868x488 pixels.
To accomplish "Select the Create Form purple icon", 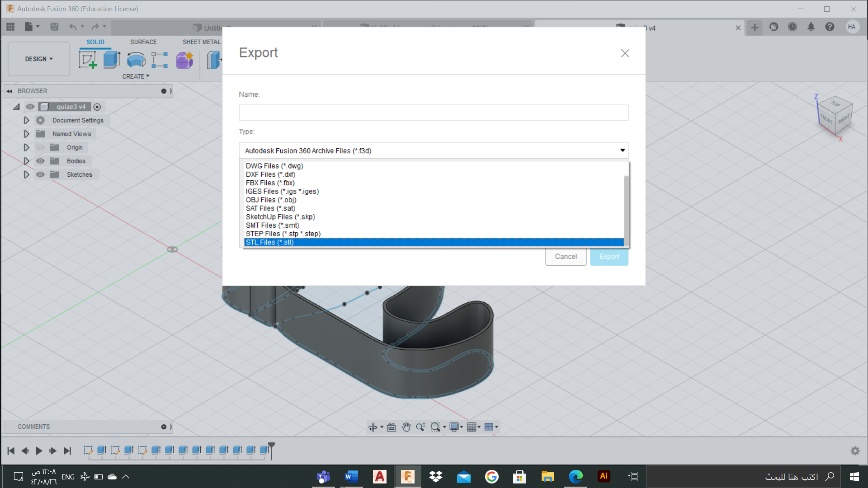I will 184,60.
